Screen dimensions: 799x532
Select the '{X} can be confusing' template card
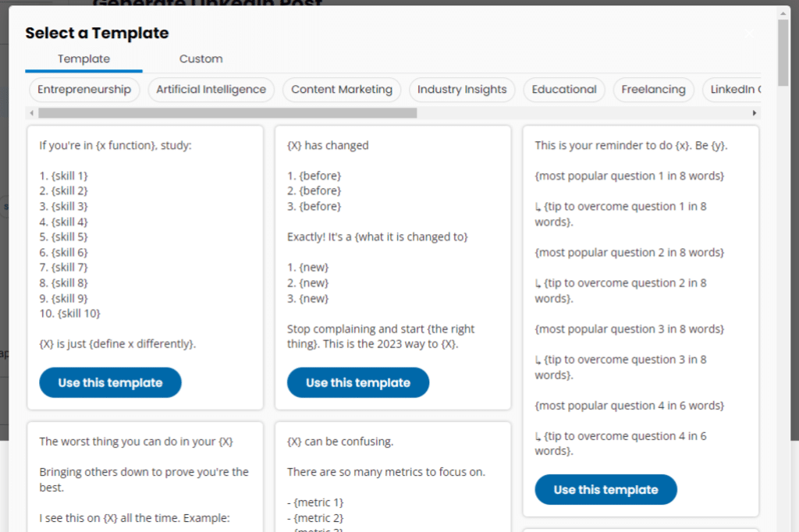pyautogui.click(x=392, y=476)
